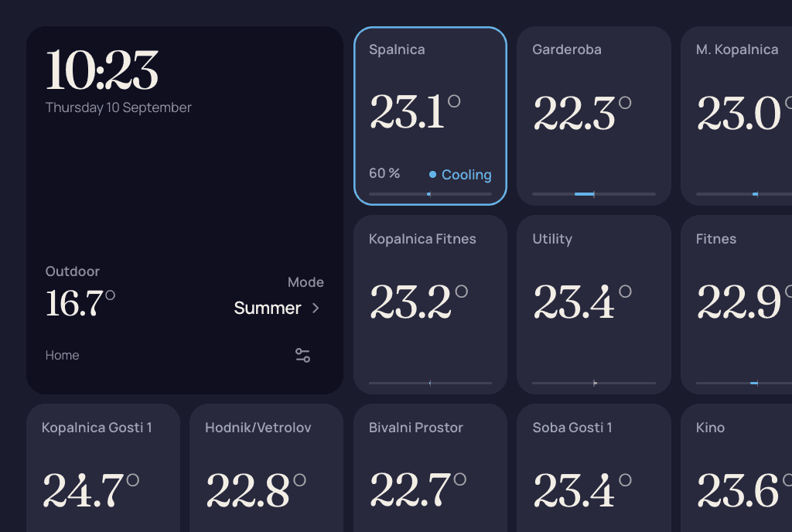Click the Outdoor label
The image size is (792, 532).
(x=72, y=271)
